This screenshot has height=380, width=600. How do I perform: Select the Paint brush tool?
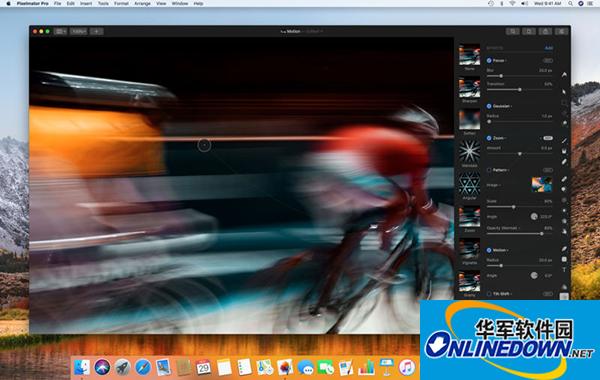point(564,140)
